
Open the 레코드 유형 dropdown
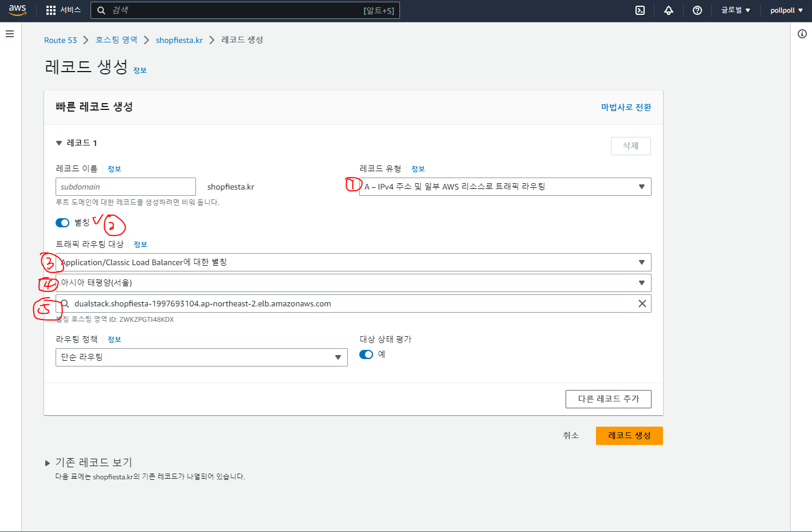pyautogui.click(x=505, y=187)
